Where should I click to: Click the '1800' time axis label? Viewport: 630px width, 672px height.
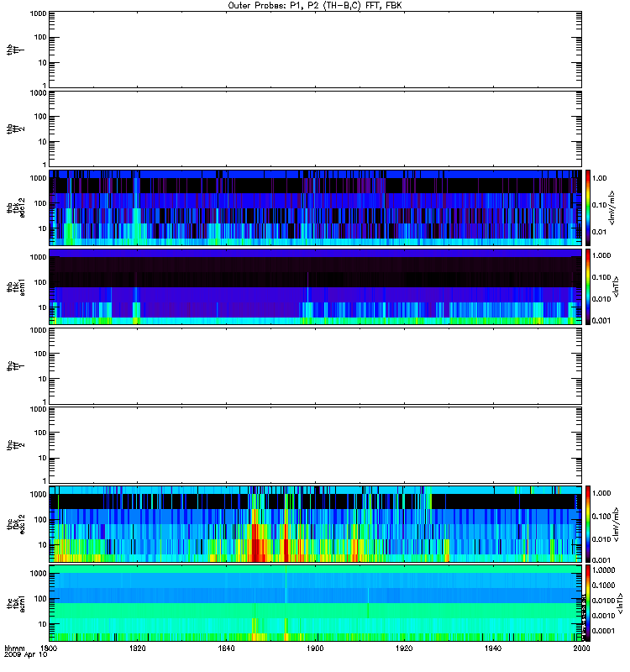coord(49,648)
